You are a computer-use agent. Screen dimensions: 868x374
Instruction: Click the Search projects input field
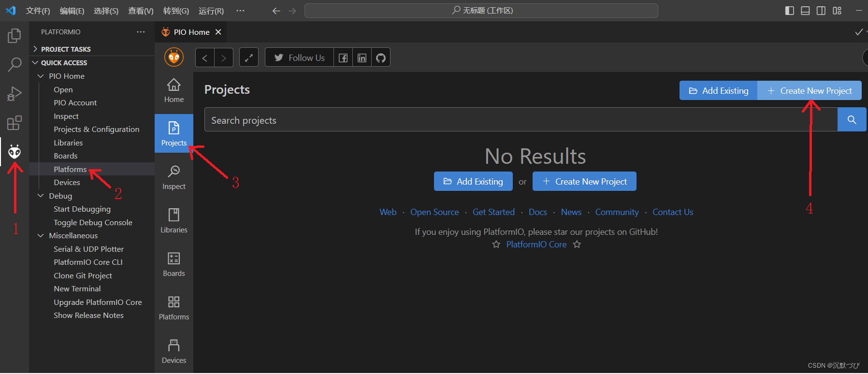pyautogui.click(x=521, y=120)
